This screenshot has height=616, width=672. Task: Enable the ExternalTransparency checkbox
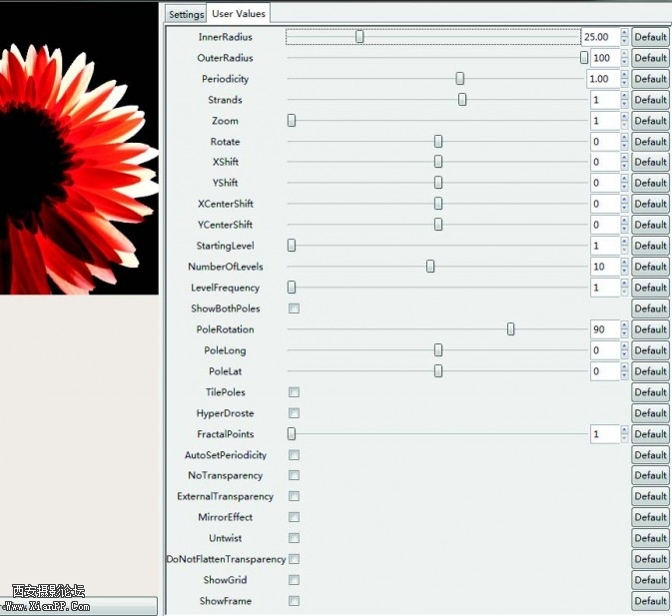[x=294, y=496]
